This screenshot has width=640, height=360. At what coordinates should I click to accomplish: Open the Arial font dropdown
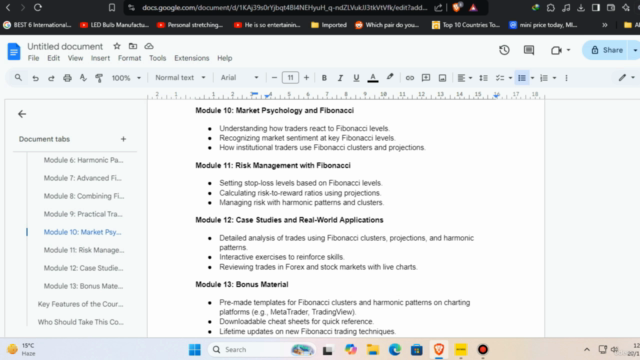(239, 78)
